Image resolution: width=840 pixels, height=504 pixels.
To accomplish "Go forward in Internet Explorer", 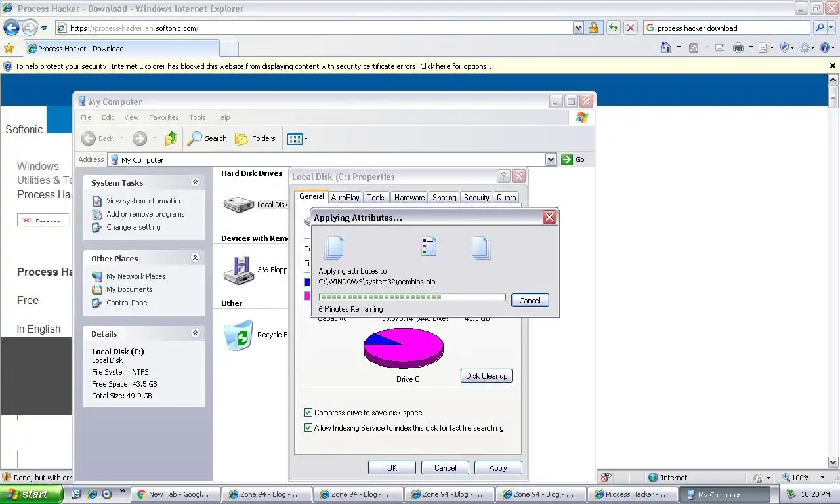I will click(30, 28).
